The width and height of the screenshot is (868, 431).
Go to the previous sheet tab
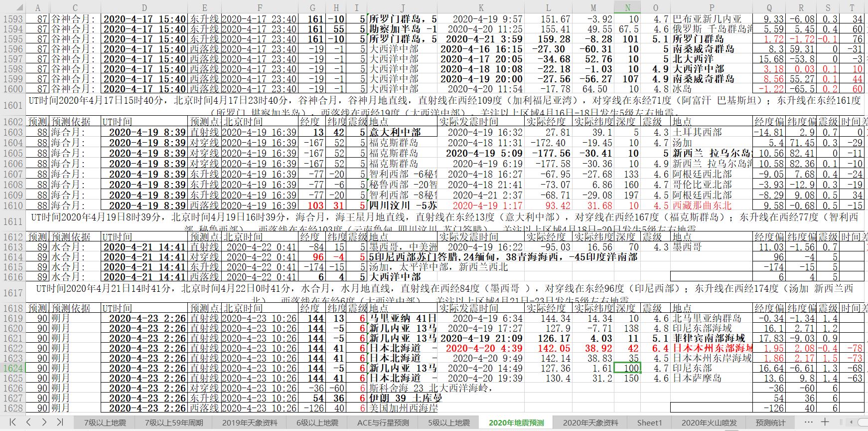[x=29, y=422]
